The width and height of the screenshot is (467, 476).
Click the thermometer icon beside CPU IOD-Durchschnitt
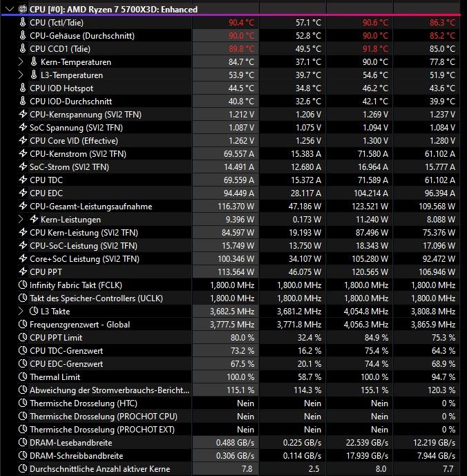pos(23,101)
